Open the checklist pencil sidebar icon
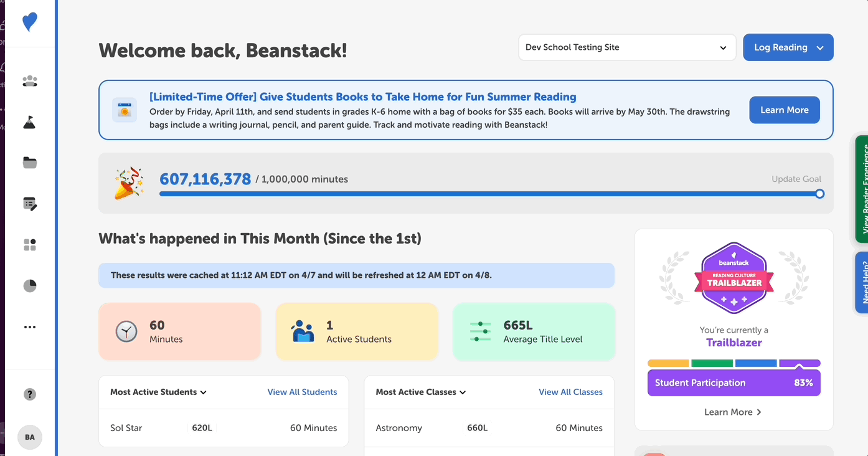Viewport: 868px width, 456px height. click(x=29, y=204)
